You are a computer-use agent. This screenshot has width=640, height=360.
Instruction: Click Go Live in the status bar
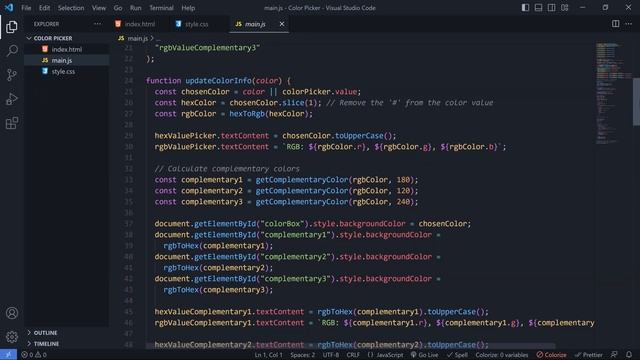(x=424, y=355)
